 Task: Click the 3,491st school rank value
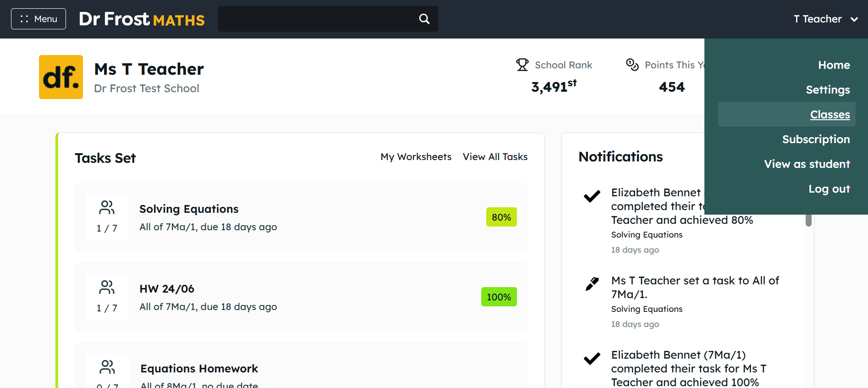pyautogui.click(x=554, y=86)
